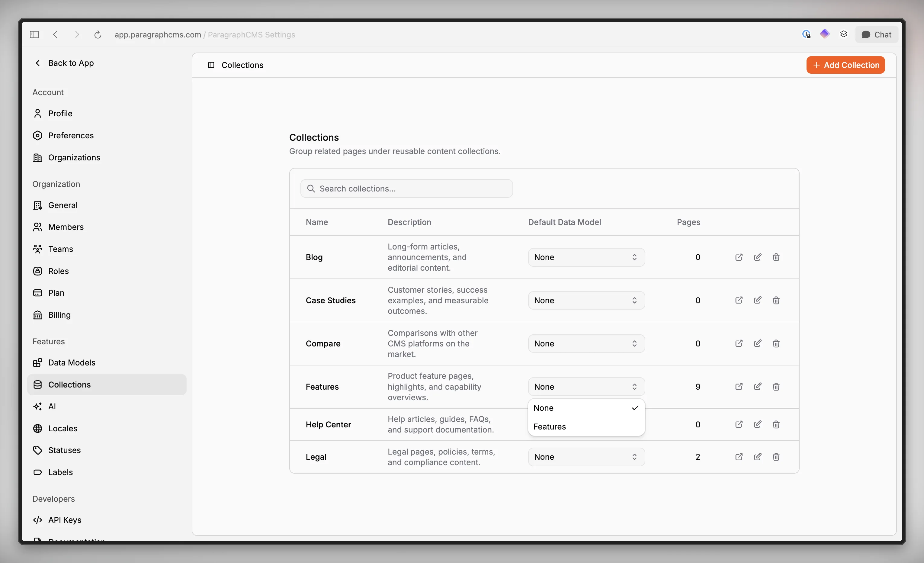Edit the Help Center collection
The height and width of the screenshot is (563, 924).
click(758, 425)
